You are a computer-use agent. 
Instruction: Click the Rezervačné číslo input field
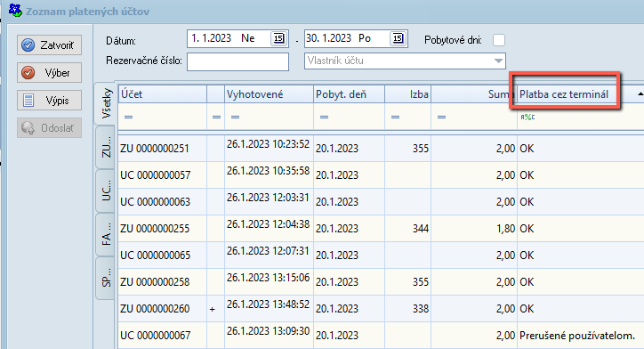(x=237, y=61)
